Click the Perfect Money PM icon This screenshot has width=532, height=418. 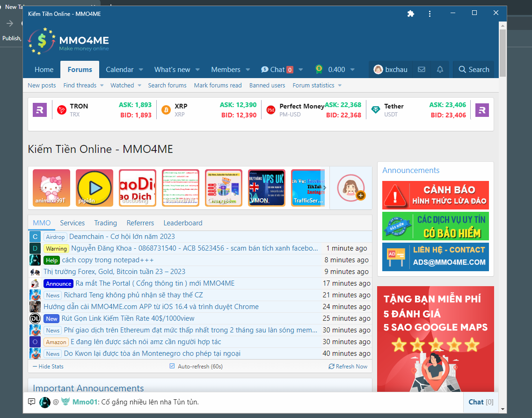coord(271,110)
